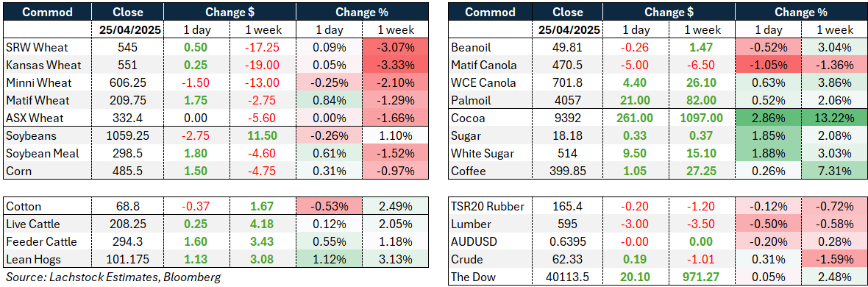Click the Kansas Wheat 1 week -3.33% cell

395,65
